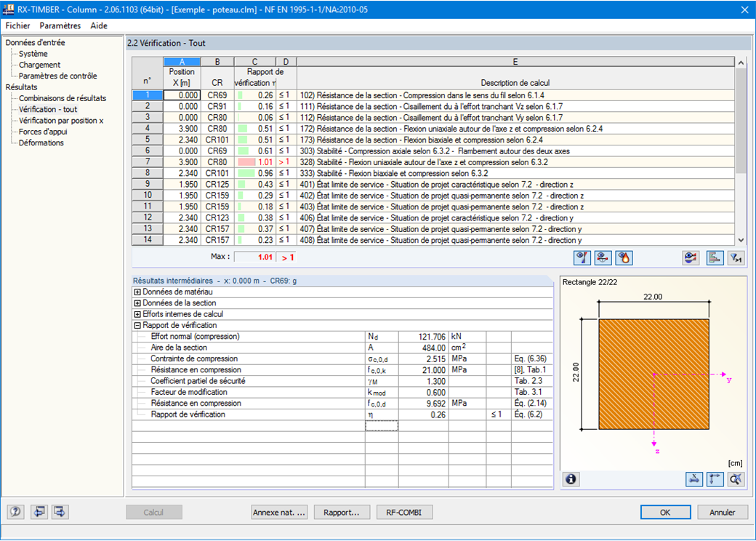Select column A header in results table
The height and width of the screenshot is (541, 756).
pos(182,62)
